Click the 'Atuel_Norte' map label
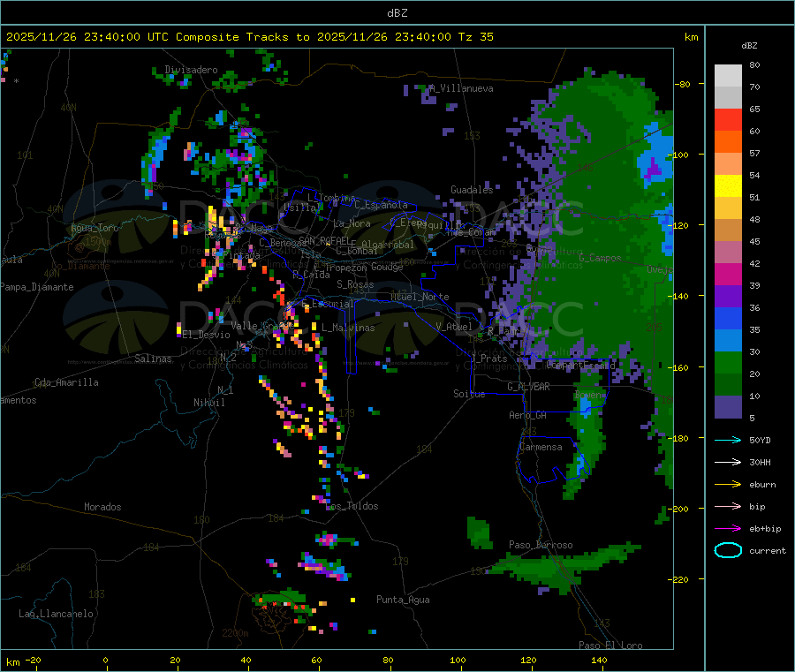Image resolution: width=795 pixels, height=672 pixels. coord(420,297)
